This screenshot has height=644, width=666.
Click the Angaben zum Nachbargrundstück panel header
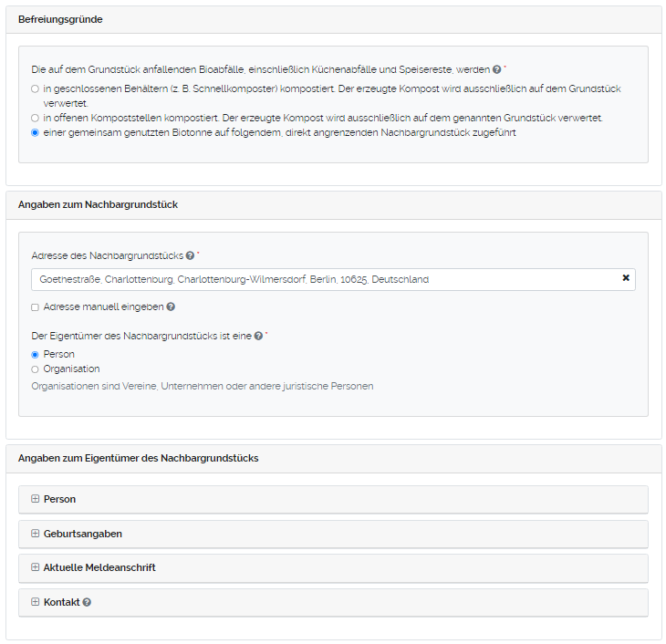98,204
